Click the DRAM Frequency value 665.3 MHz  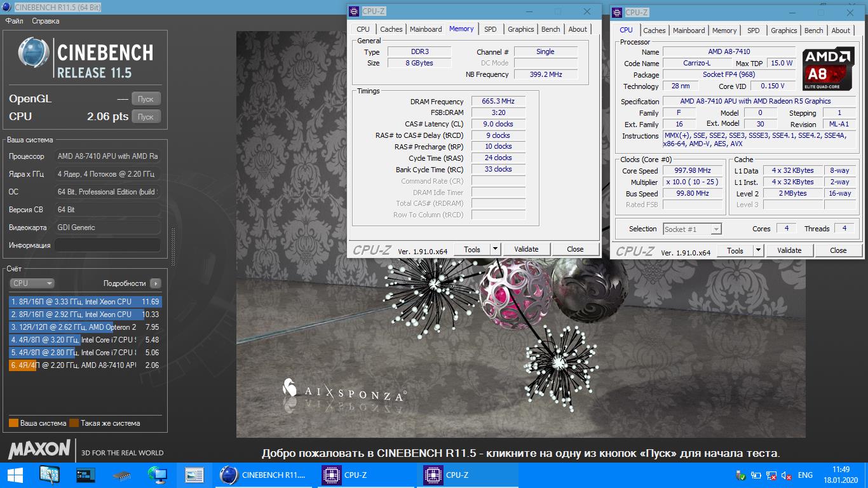coord(498,102)
